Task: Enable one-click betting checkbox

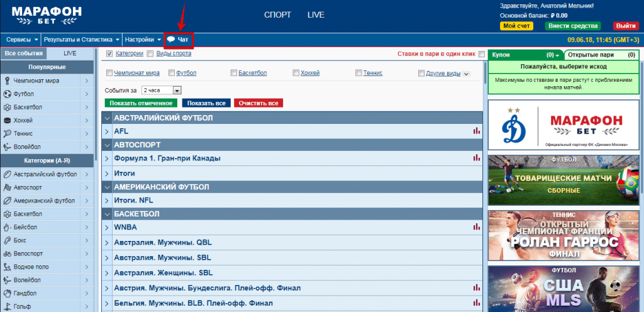Action: pyautogui.click(x=482, y=54)
